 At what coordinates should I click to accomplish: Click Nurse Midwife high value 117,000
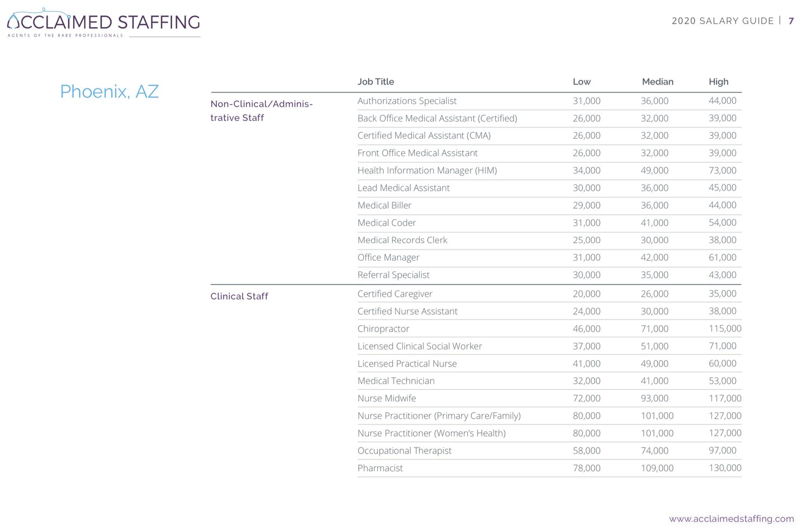coord(725,398)
